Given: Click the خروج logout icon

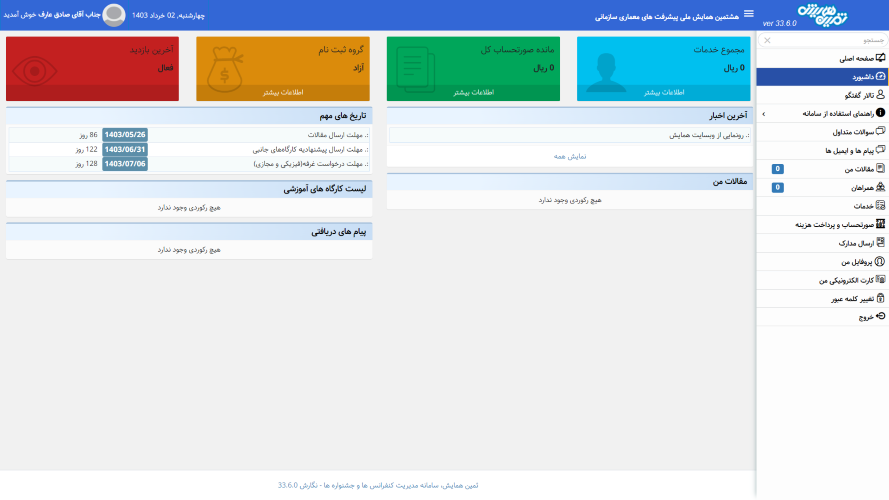Looking at the screenshot, I should coord(880,316).
